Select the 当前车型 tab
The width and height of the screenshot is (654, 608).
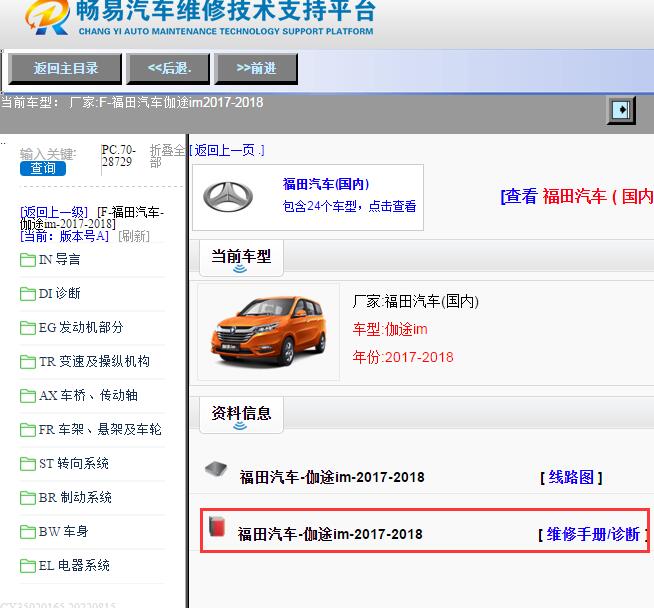click(x=241, y=258)
